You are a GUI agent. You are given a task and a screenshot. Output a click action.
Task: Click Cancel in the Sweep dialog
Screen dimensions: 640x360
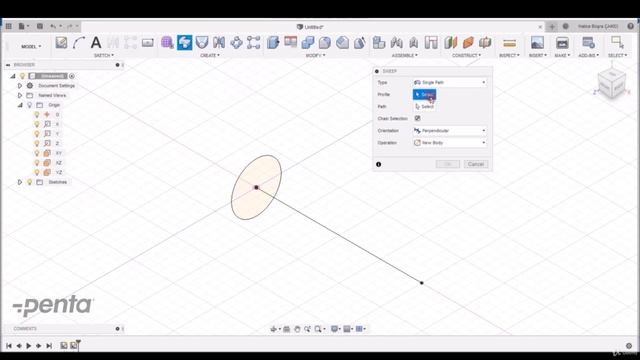click(x=476, y=164)
